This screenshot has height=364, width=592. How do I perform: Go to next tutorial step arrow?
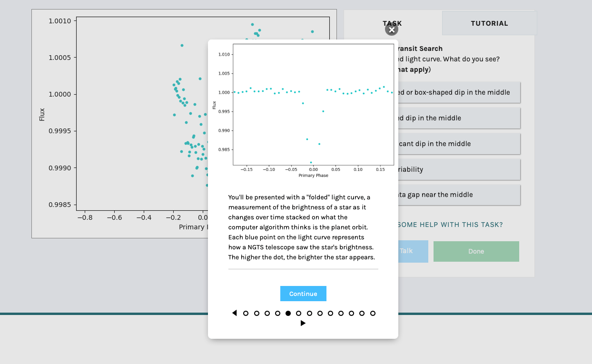tap(303, 323)
